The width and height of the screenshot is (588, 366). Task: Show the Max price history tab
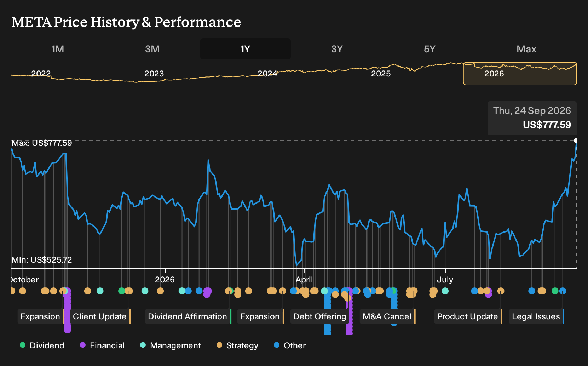point(526,49)
